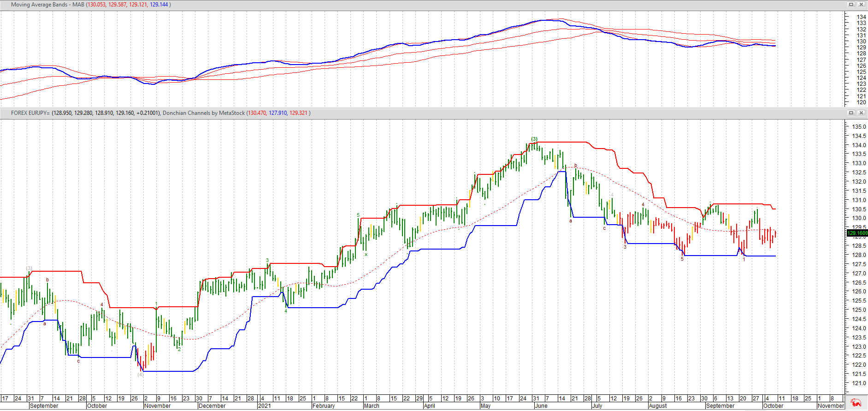Click the 129.321 Donchian middle value
This screenshot has width=868, height=411.
(x=298, y=113)
